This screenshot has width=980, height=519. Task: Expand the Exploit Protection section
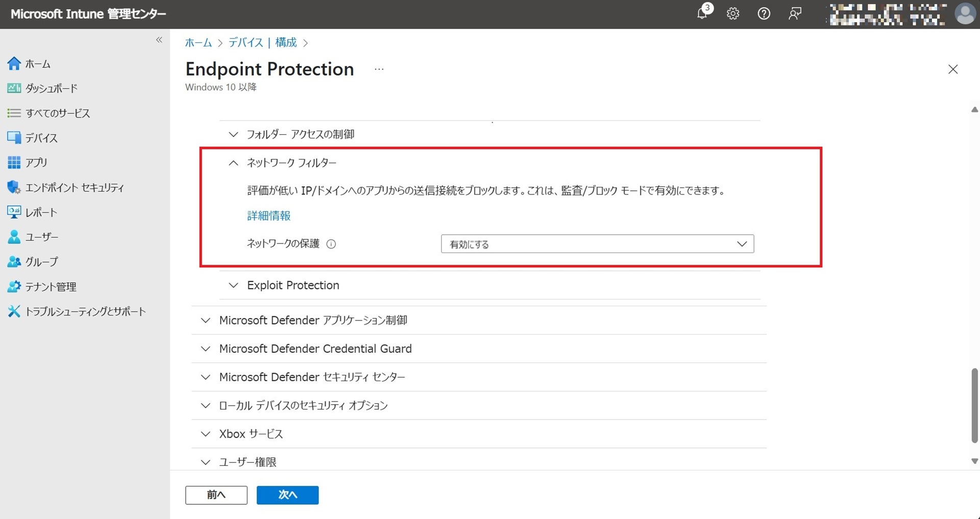(233, 285)
